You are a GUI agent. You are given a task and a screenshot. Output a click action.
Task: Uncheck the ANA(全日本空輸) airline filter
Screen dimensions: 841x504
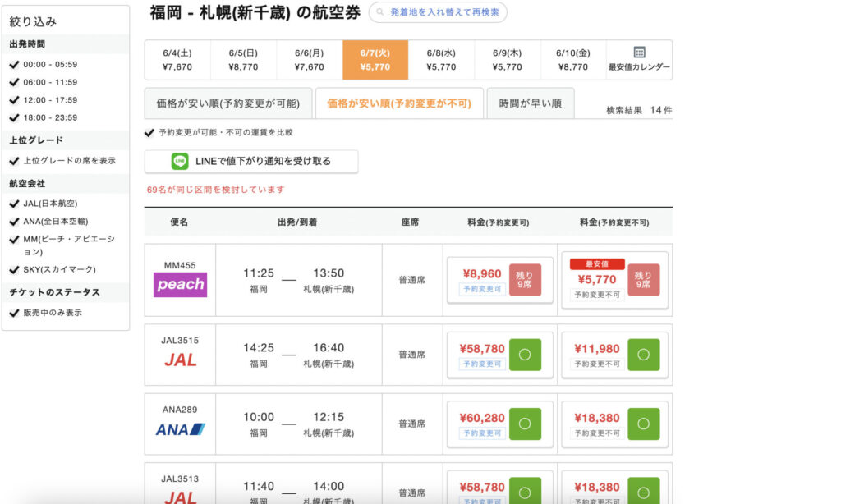pos(15,221)
